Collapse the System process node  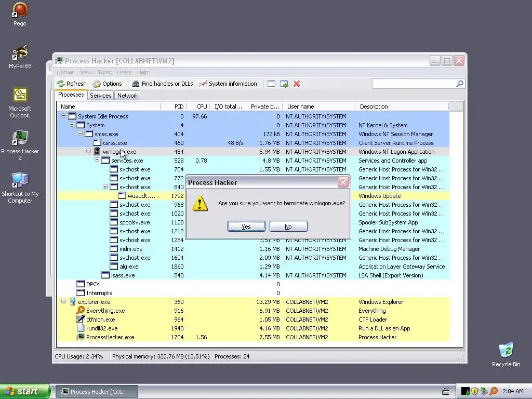tap(72, 125)
